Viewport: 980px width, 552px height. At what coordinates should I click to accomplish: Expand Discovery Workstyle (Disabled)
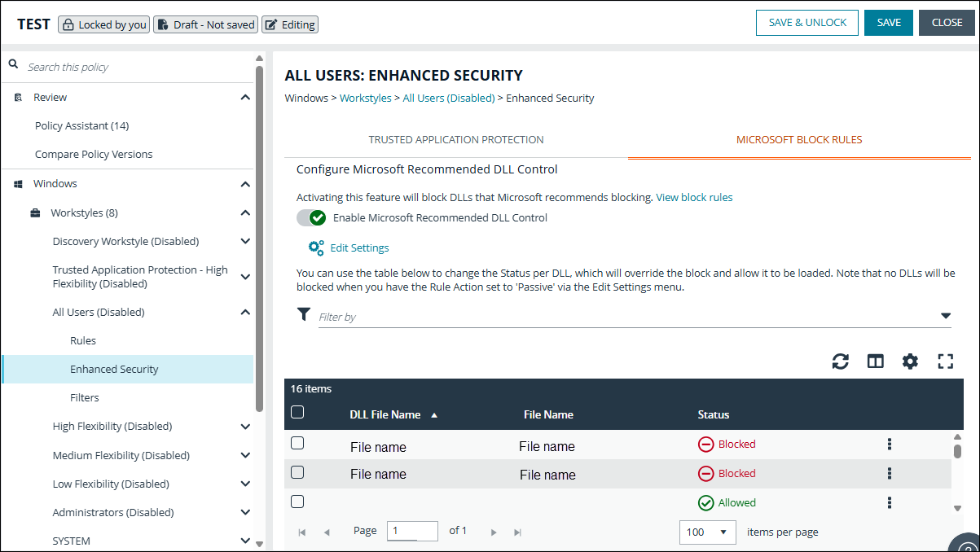pos(245,241)
